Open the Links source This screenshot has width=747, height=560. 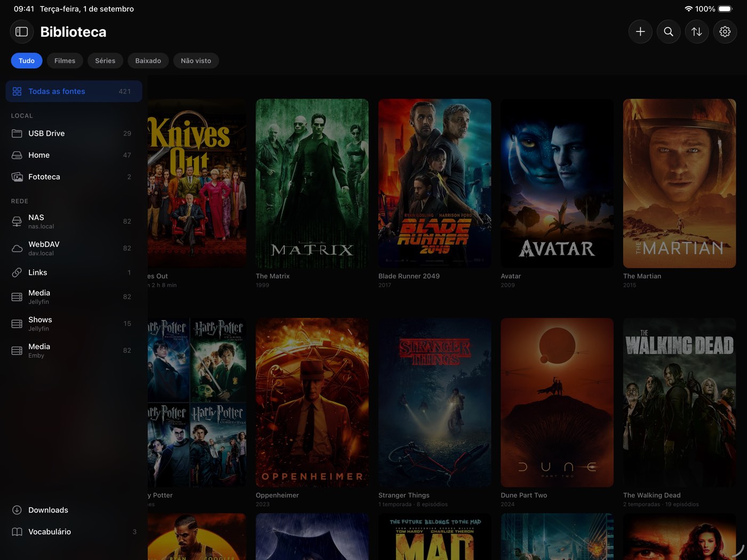click(x=74, y=273)
